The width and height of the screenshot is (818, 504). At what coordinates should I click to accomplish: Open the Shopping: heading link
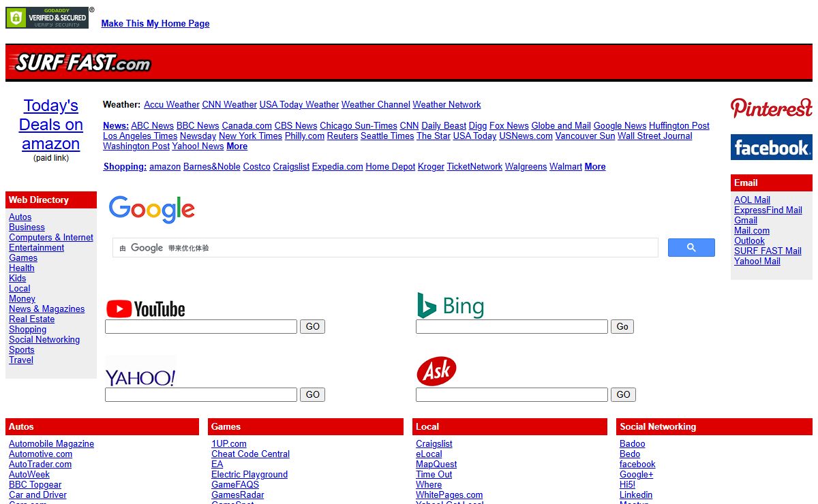(125, 167)
